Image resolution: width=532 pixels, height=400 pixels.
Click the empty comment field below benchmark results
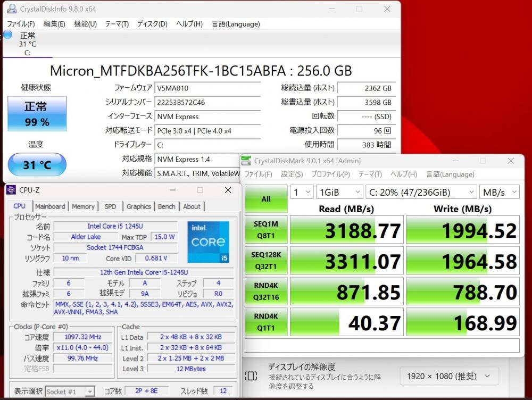coord(382,345)
